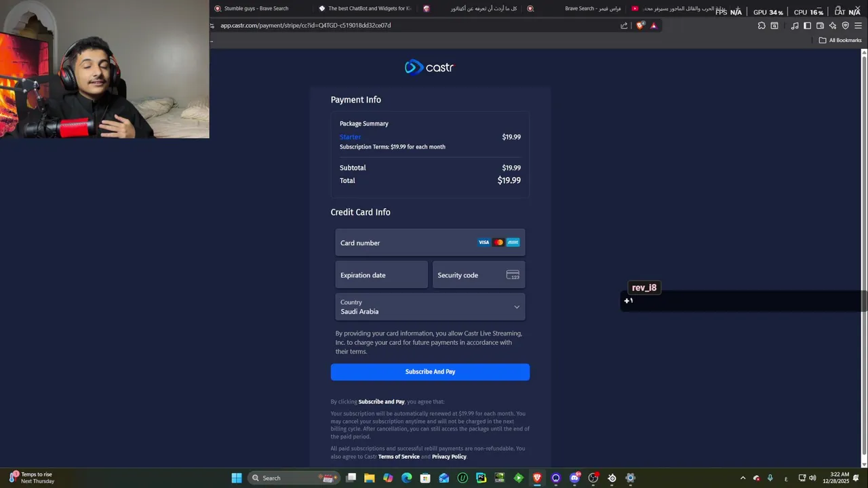The height and width of the screenshot is (488, 868).
Task: Switch to The best ChatBot and Widgets tab
Action: 366,8
